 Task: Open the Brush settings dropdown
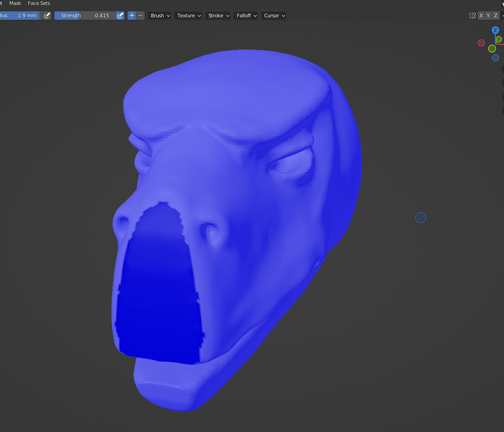pos(159,16)
